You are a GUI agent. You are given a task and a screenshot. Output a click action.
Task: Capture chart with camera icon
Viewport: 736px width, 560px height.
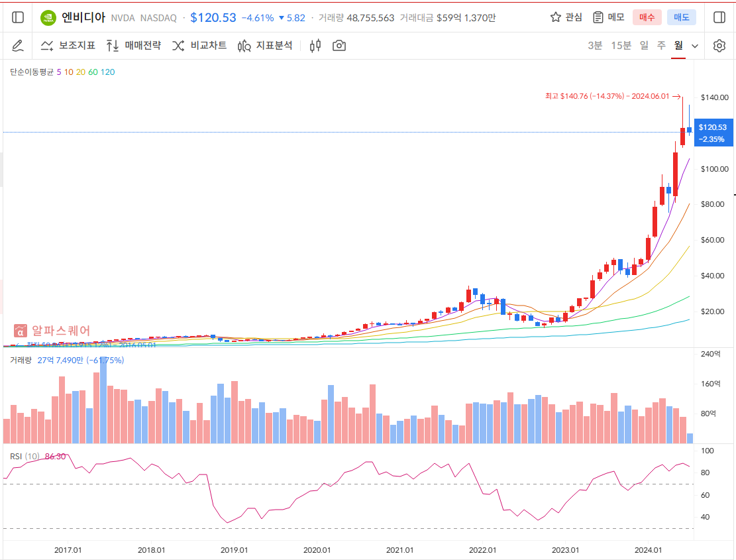(x=339, y=46)
